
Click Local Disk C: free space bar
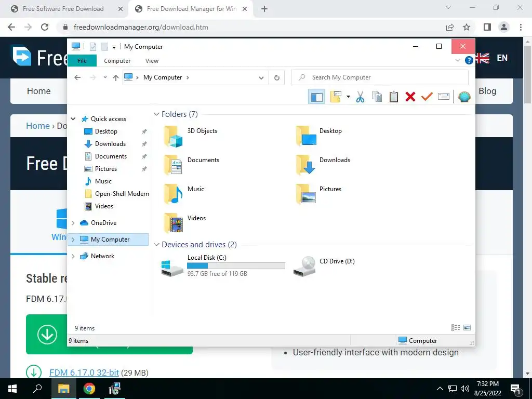(x=236, y=266)
